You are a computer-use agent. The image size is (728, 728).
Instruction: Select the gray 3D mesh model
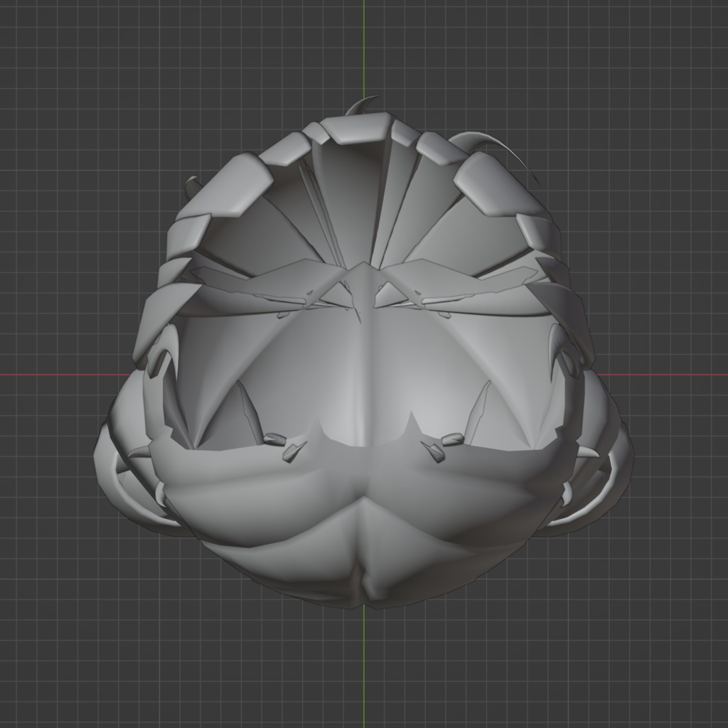[364, 353]
